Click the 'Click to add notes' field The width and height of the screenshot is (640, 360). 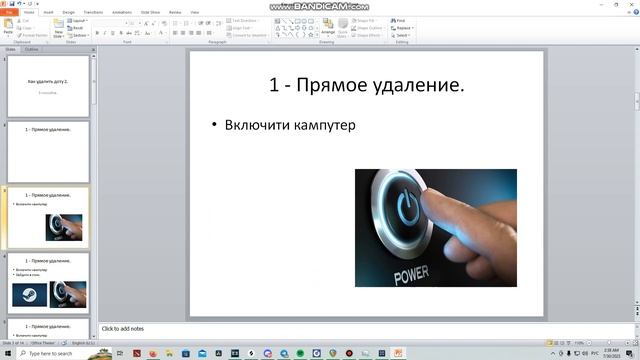coord(367,330)
